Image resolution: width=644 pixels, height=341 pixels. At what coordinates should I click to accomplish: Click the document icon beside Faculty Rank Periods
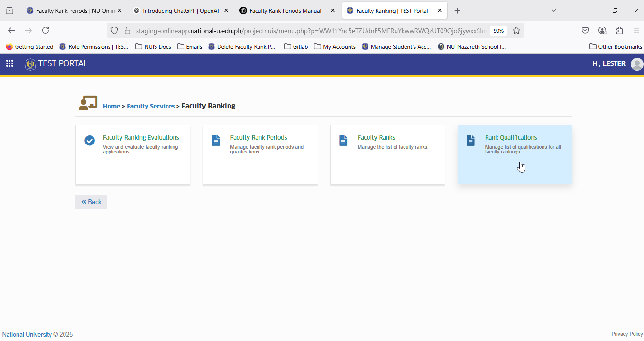[x=216, y=141]
